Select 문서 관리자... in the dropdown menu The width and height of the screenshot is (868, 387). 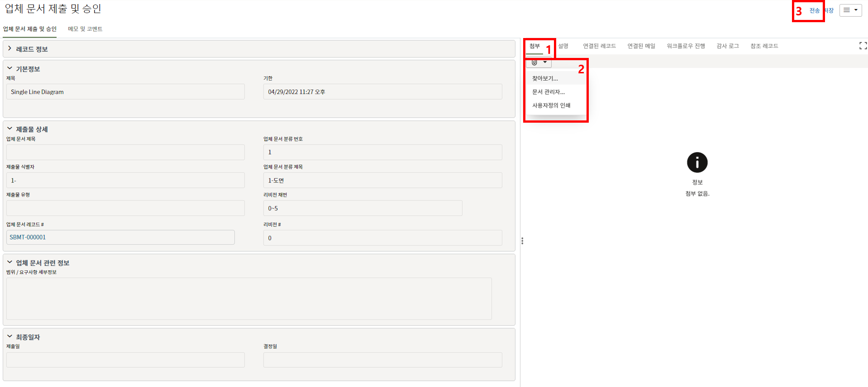(548, 92)
